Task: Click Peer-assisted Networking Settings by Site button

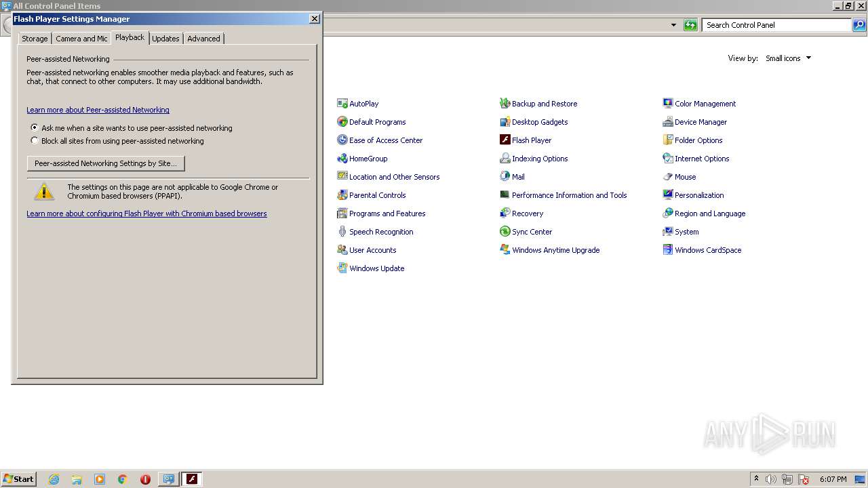Action: tap(106, 163)
